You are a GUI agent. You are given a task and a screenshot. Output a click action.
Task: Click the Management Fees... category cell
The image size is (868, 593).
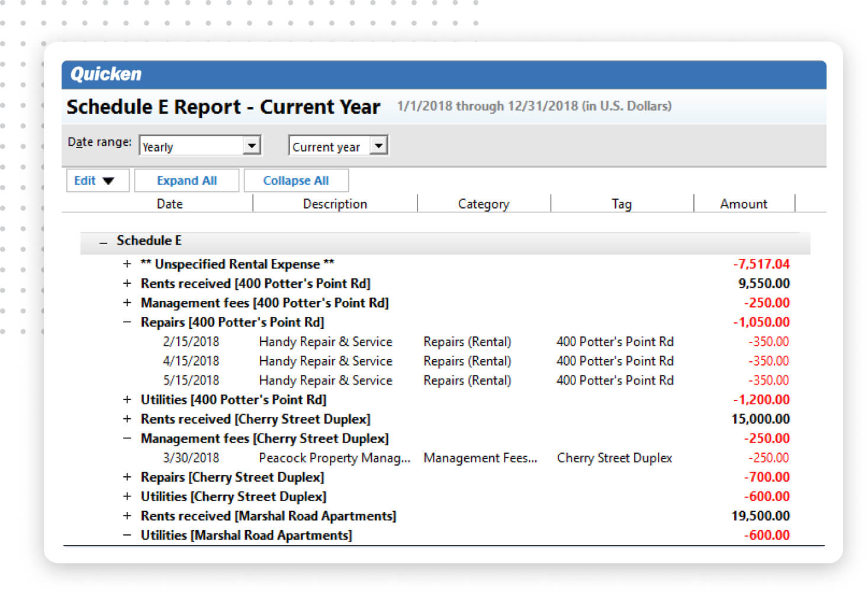pyautogui.click(x=480, y=458)
